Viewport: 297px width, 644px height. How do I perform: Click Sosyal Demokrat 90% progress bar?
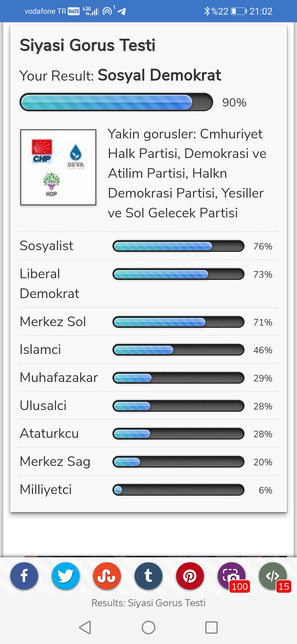(116, 102)
